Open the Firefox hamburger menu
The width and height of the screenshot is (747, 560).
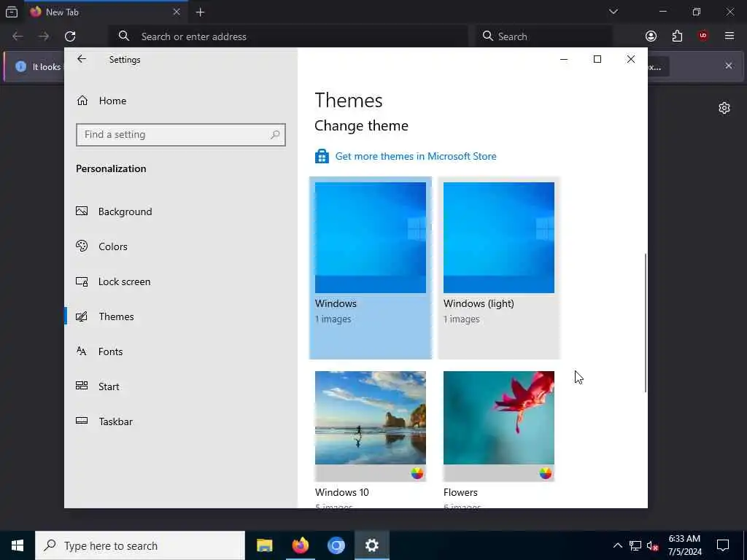[729, 36]
